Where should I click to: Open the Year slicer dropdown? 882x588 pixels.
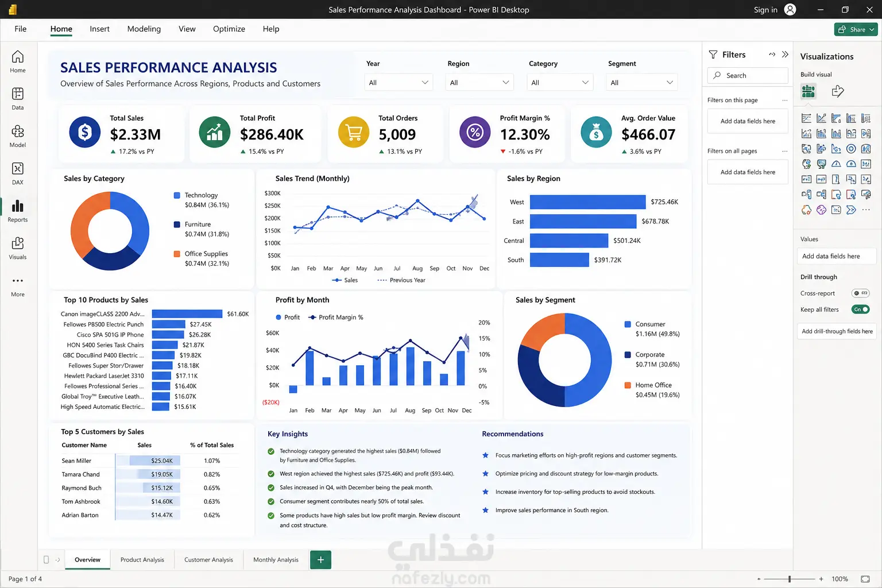[399, 83]
